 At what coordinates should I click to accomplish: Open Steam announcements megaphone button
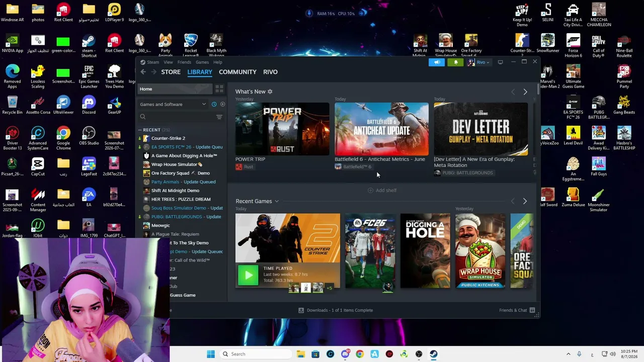click(437, 62)
